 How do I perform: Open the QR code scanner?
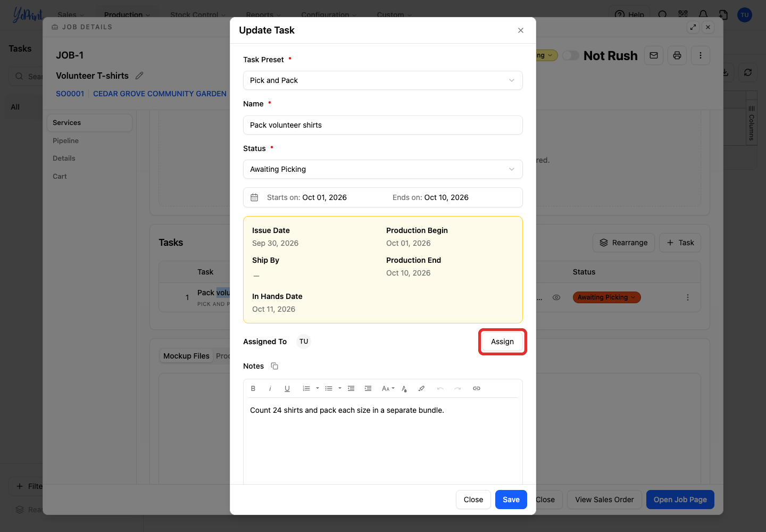click(x=683, y=14)
